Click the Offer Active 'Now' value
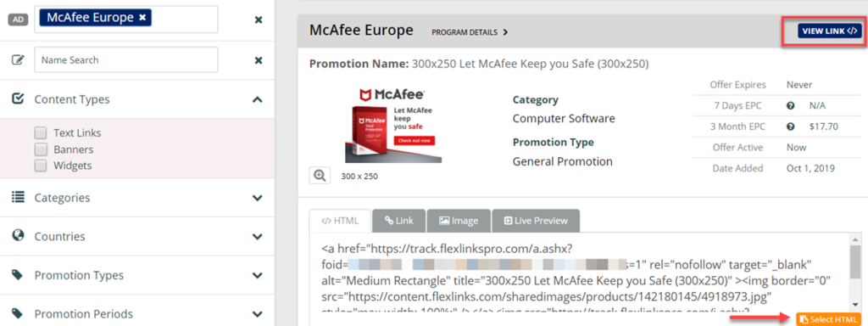This screenshot has height=326, width=868. [797, 148]
